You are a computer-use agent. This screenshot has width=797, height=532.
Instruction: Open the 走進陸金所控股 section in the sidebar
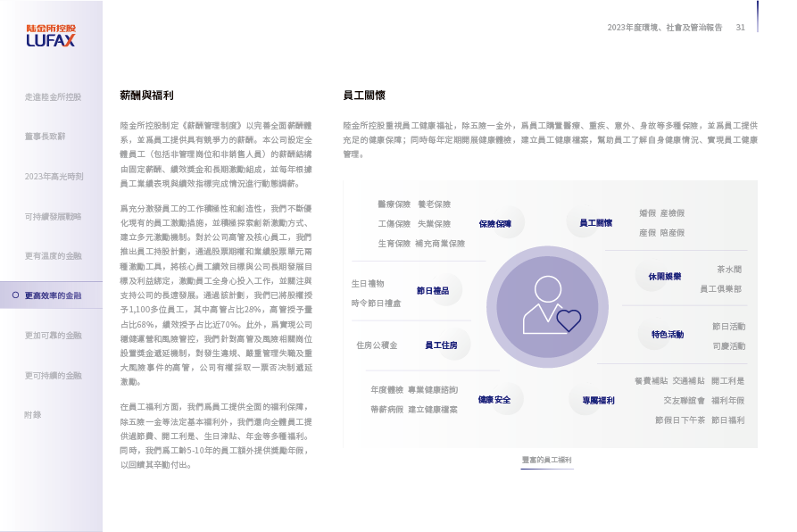coord(54,96)
